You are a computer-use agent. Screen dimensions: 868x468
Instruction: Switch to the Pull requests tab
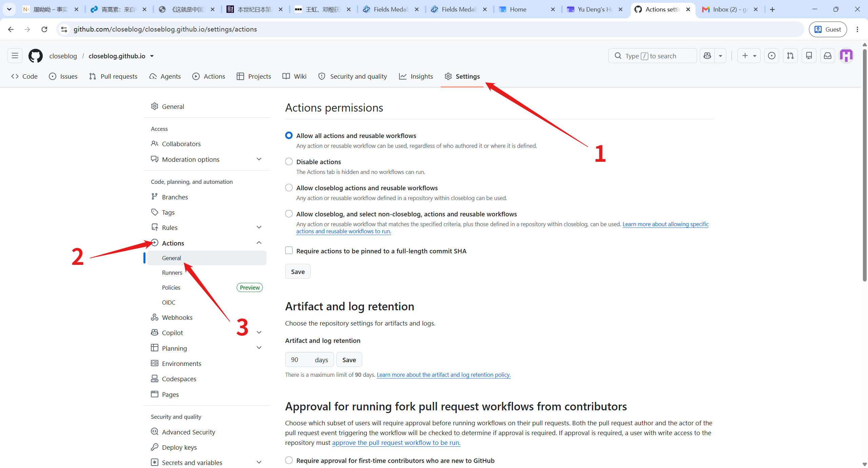coord(113,76)
